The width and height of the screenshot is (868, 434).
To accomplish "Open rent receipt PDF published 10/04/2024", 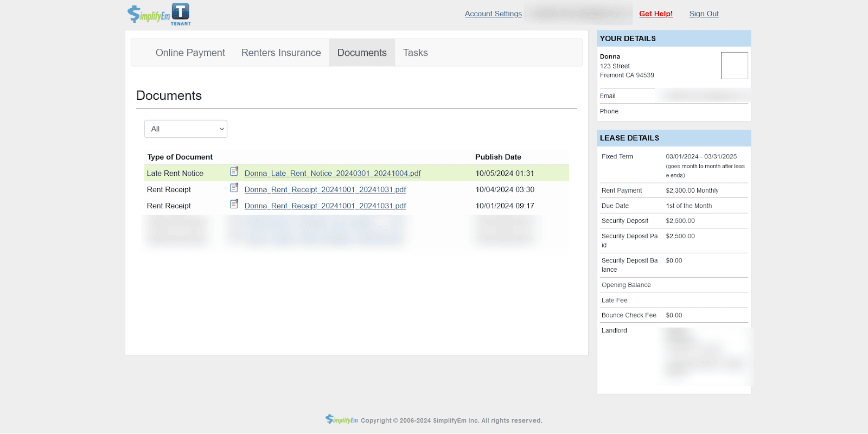I will [325, 189].
